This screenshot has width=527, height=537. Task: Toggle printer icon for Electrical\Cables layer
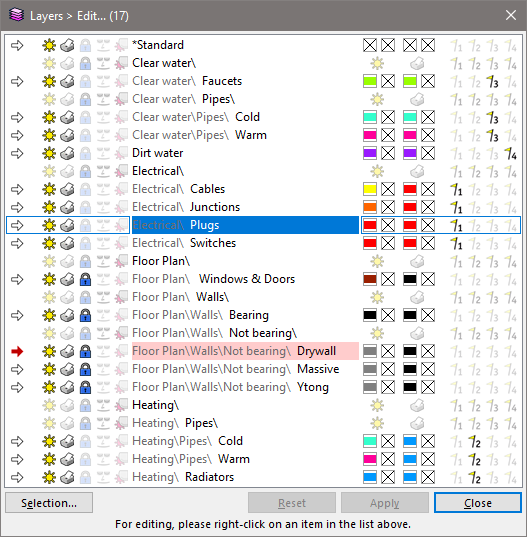[67, 189]
